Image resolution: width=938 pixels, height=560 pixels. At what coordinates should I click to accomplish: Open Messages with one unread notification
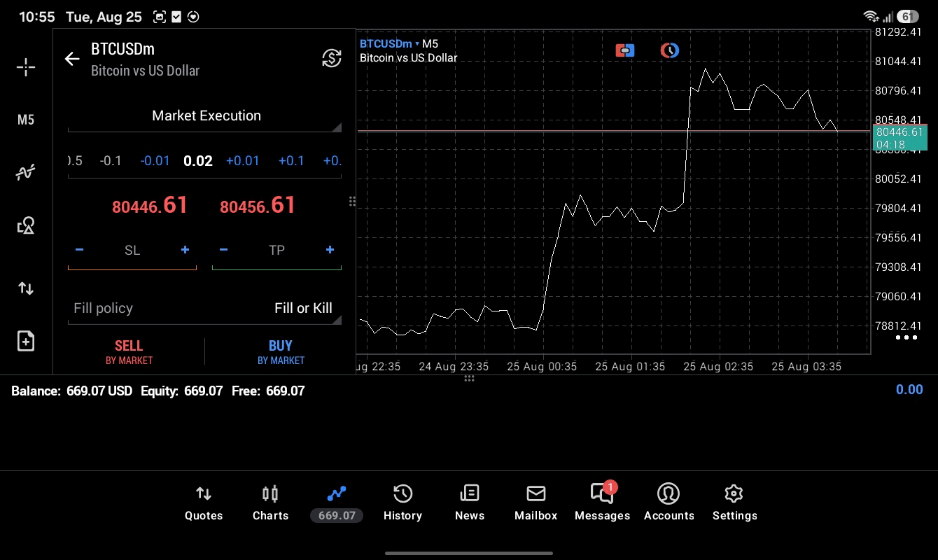click(603, 502)
